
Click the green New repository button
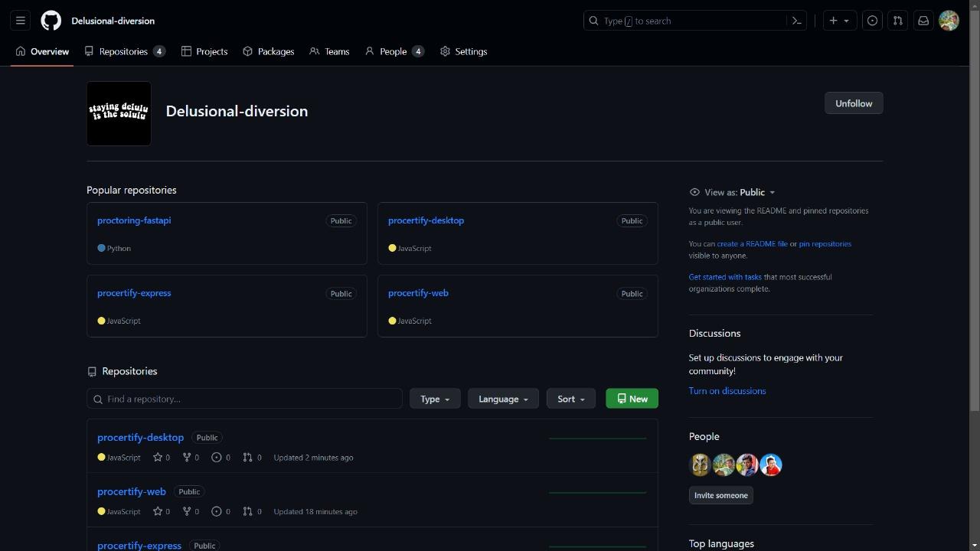pyautogui.click(x=632, y=399)
